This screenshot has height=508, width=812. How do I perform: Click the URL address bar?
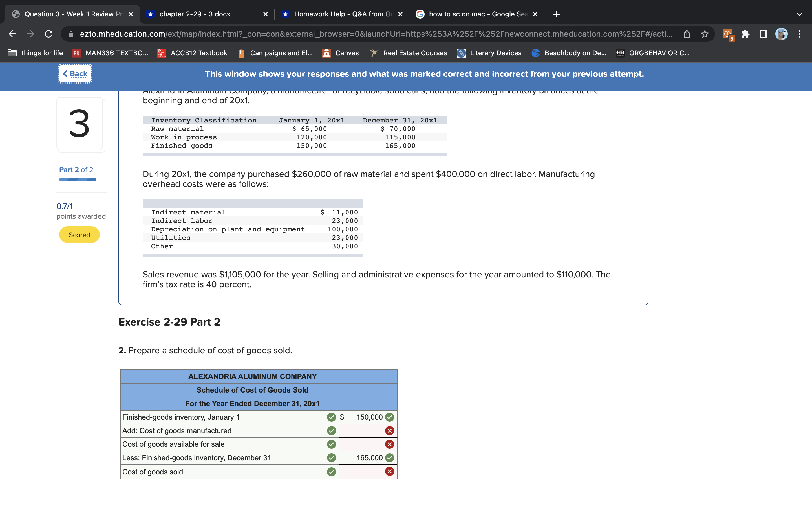tap(376, 34)
